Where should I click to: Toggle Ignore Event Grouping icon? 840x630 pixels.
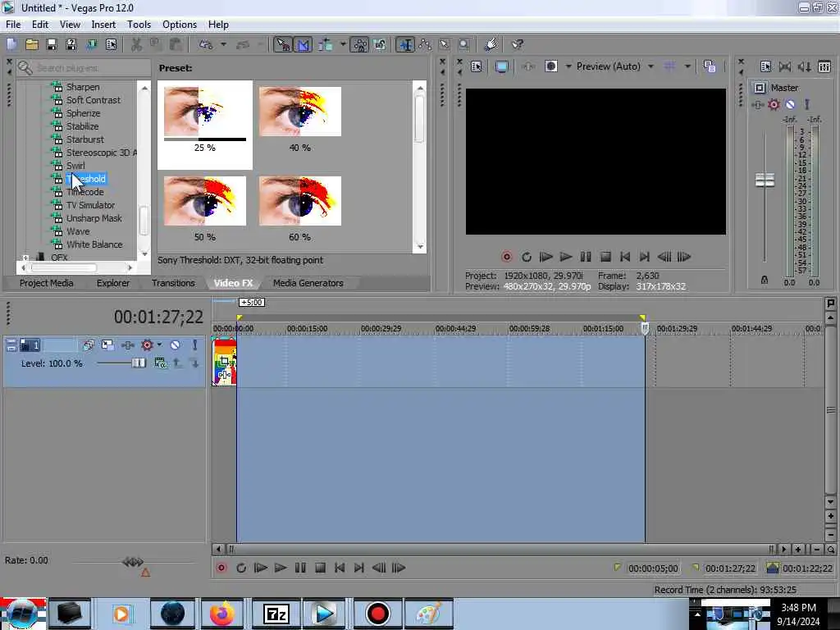379,44
